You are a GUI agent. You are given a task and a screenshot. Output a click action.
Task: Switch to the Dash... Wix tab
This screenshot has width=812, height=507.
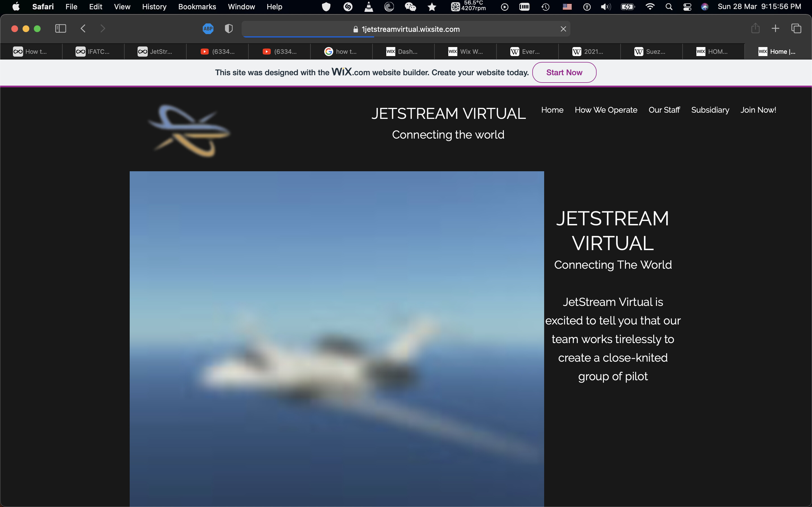click(x=403, y=52)
